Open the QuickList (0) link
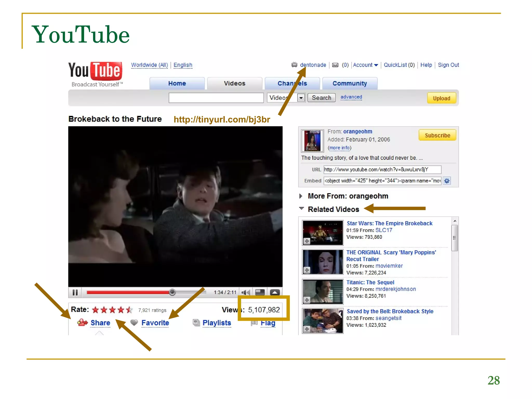The height and width of the screenshot is (399, 532). pos(399,65)
